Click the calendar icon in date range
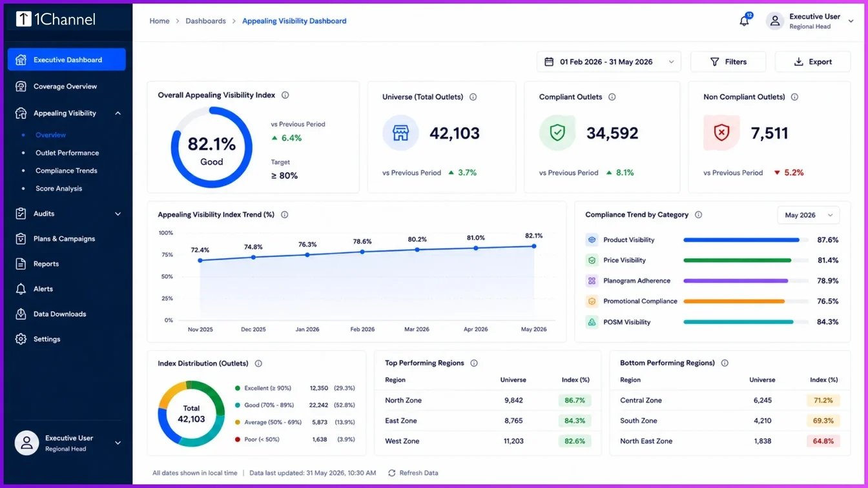 (x=549, y=62)
